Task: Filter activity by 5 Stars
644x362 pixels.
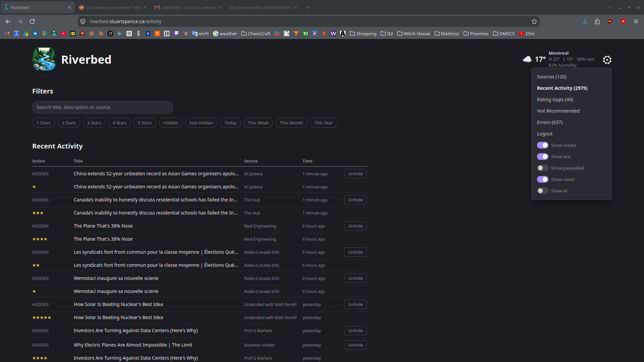Action: 145,123
